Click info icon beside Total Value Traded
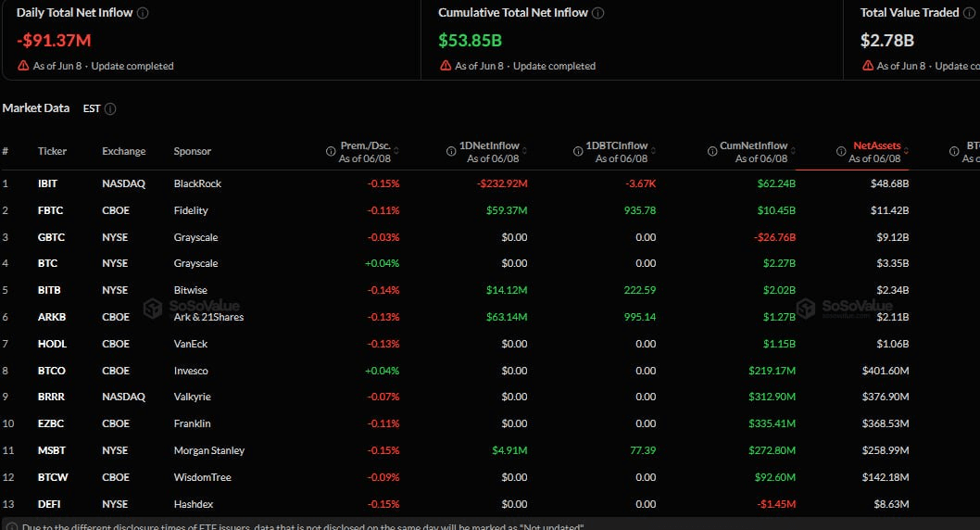The height and width of the screenshot is (530, 980). [970, 12]
